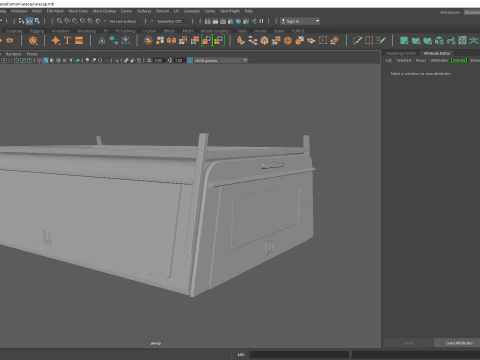
Task: Click the green checker-pattern UV shelf icon
Action: [x=462, y=41]
